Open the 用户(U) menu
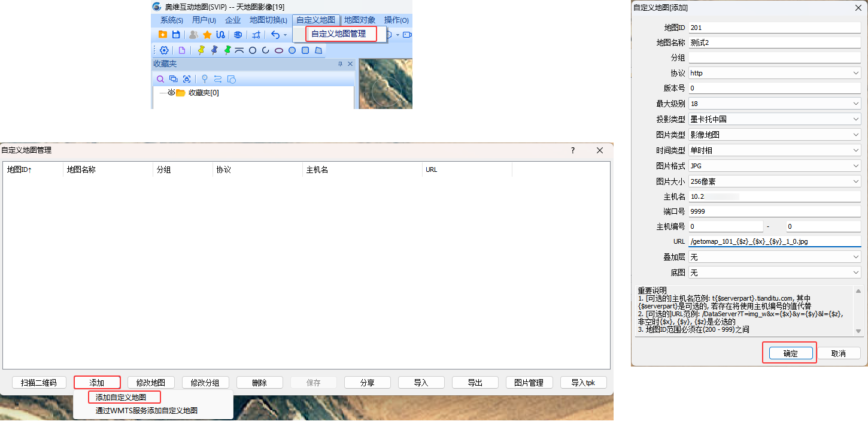Viewport: 868px width, 424px height. point(204,20)
